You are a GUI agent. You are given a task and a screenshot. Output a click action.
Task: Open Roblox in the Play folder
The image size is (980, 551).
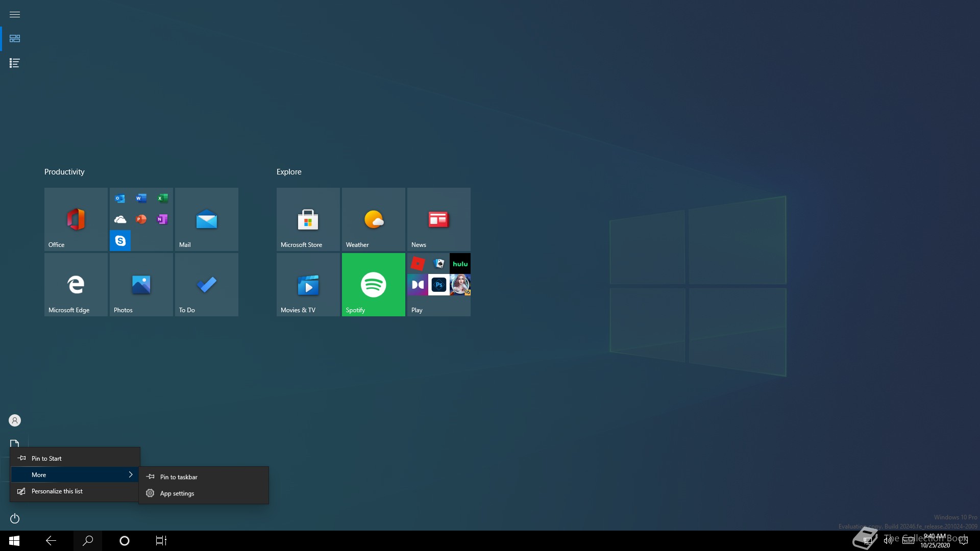[418, 264]
